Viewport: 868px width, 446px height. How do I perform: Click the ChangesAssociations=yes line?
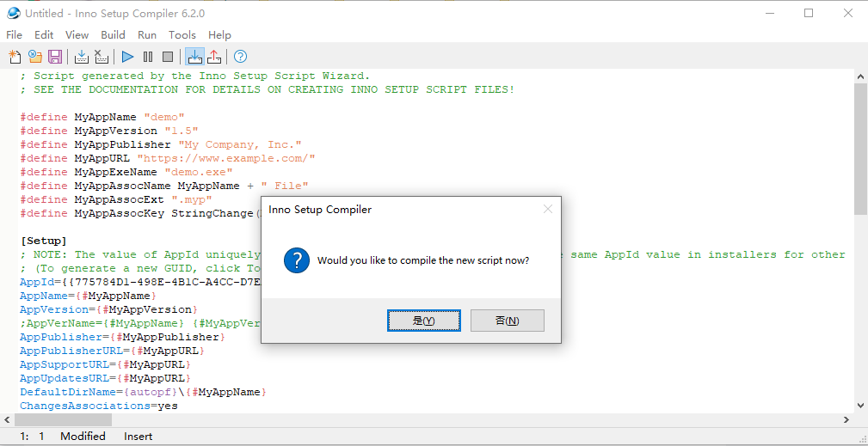tap(99, 406)
